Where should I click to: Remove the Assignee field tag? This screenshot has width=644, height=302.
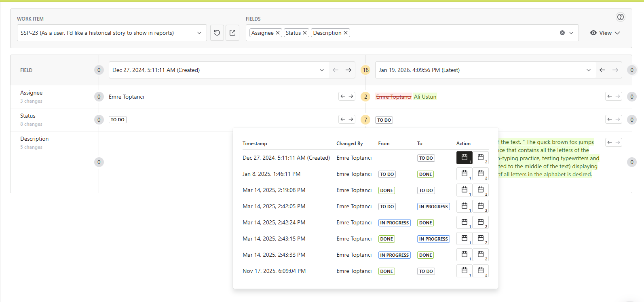point(278,33)
